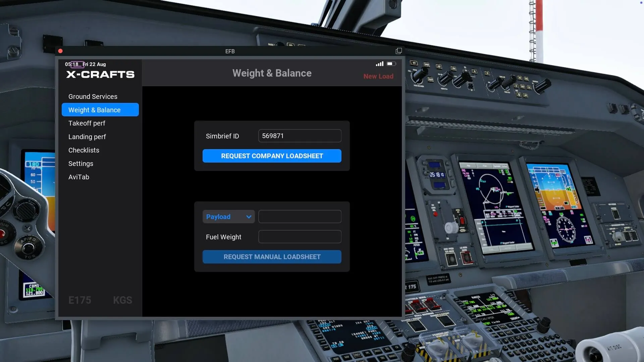Open the Checklists page
Screen dimensions: 644x362
pos(84,150)
